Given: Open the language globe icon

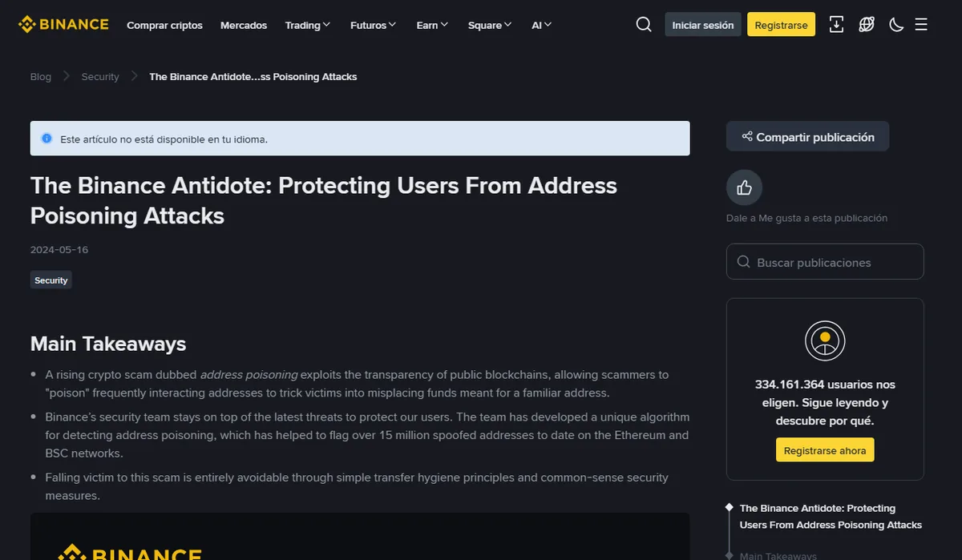Looking at the screenshot, I should click(x=867, y=25).
